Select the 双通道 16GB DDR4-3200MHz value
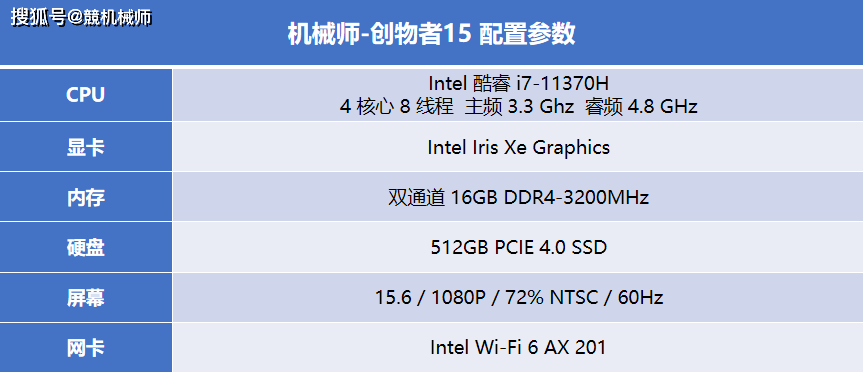The height and width of the screenshot is (372, 863). [518, 197]
